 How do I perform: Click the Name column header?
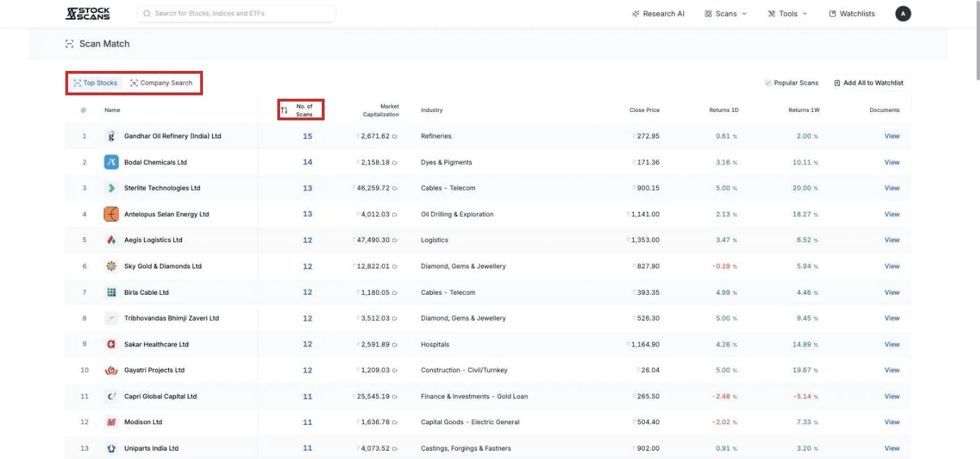[x=112, y=110]
